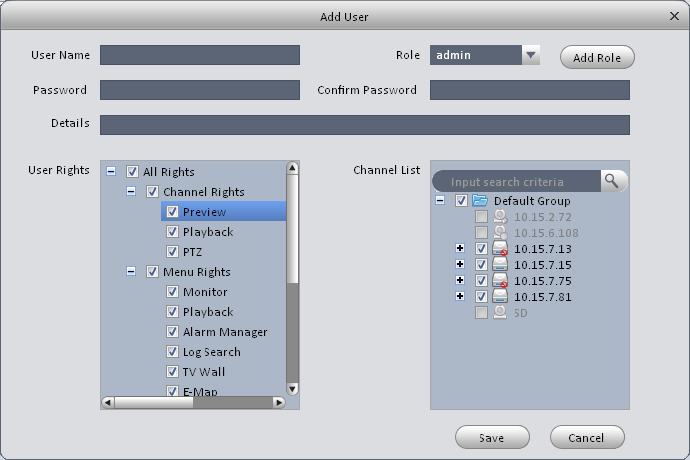Open the Role dropdown showing admin
690x460 pixels.
click(x=531, y=55)
